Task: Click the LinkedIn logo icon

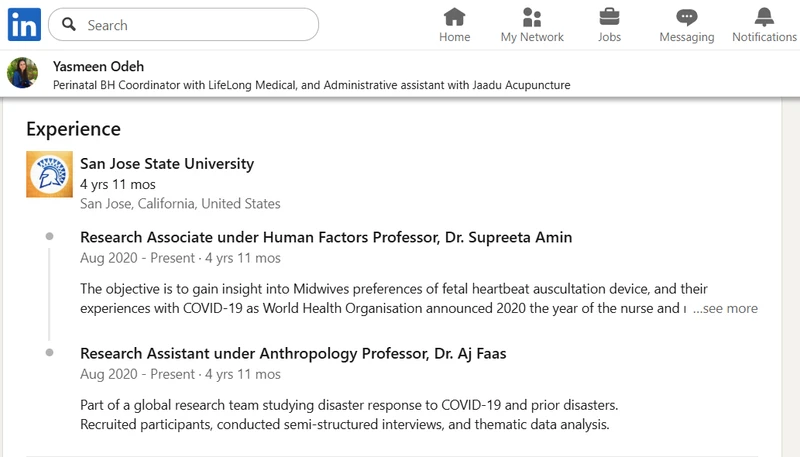Action: (24, 24)
